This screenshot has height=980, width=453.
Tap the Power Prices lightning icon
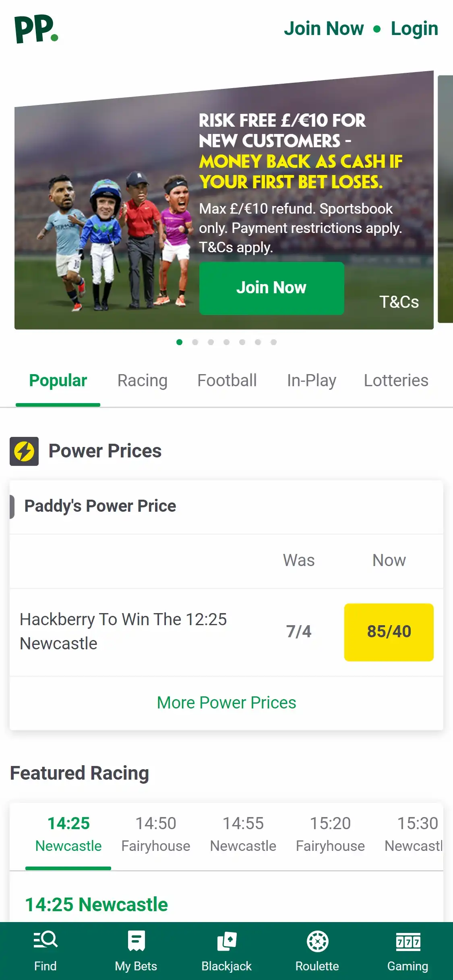24,451
